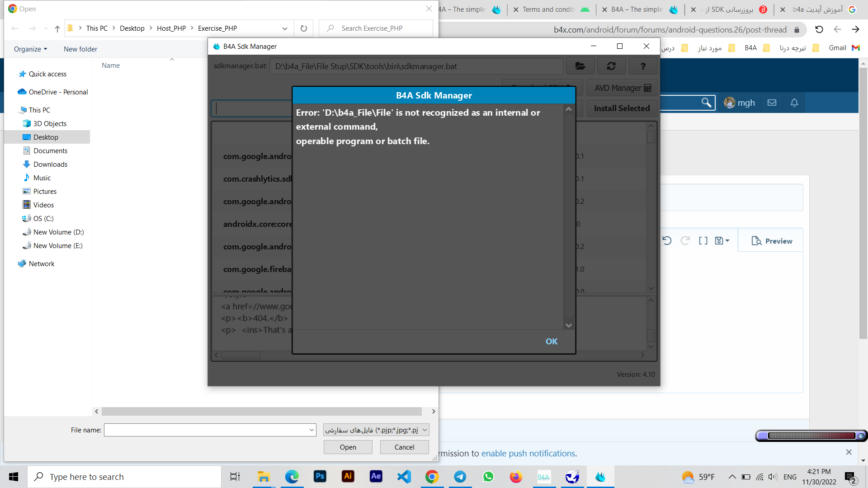Switch to Terms and conditions browser tab
868x488 pixels.
click(x=548, y=9)
